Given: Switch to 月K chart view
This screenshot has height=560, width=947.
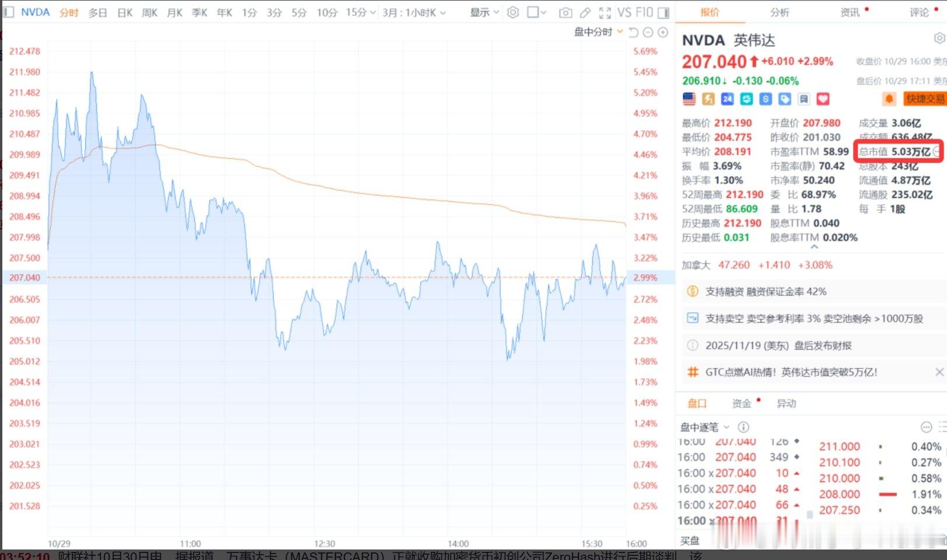Looking at the screenshot, I should pos(175,12).
